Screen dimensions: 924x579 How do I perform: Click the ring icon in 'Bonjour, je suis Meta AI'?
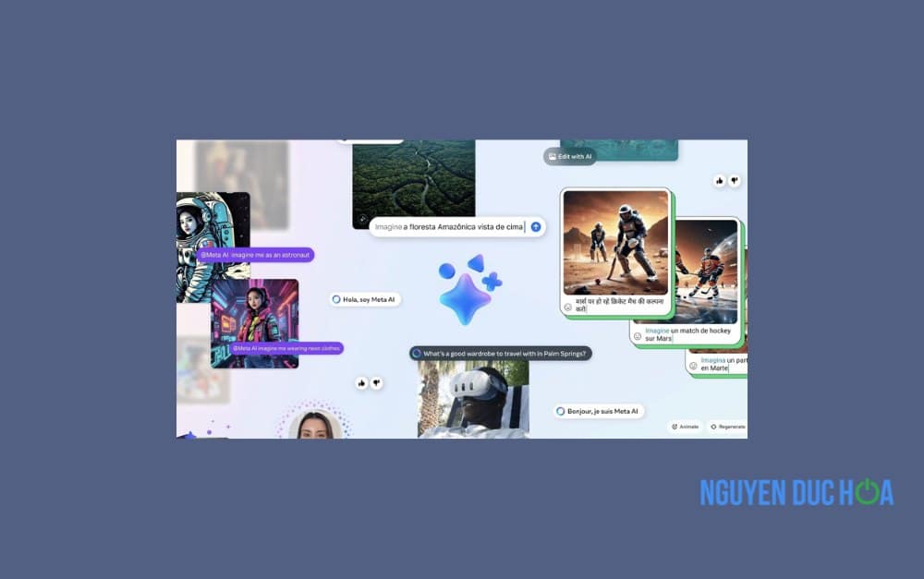pos(561,411)
